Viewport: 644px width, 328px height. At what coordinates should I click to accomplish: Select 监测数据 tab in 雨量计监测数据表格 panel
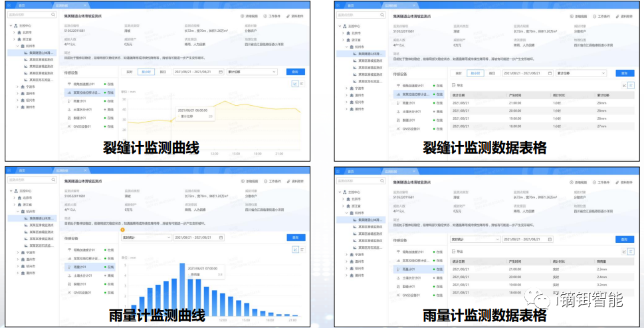(392, 171)
